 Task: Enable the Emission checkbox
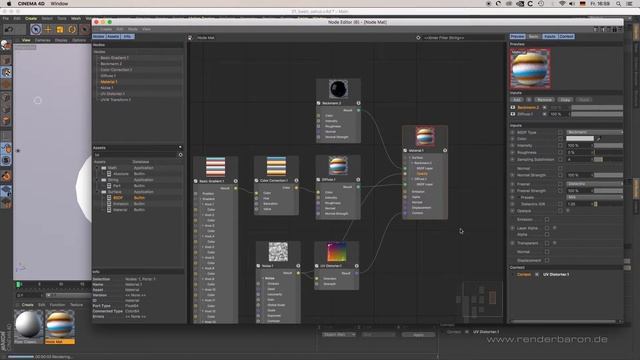pyautogui.click(x=547, y=220)
